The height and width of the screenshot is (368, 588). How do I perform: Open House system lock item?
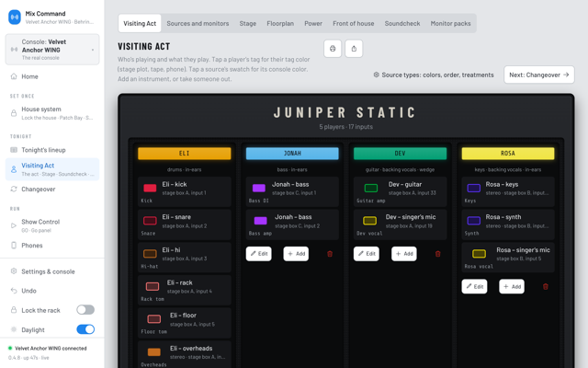[x=52, y=113]
